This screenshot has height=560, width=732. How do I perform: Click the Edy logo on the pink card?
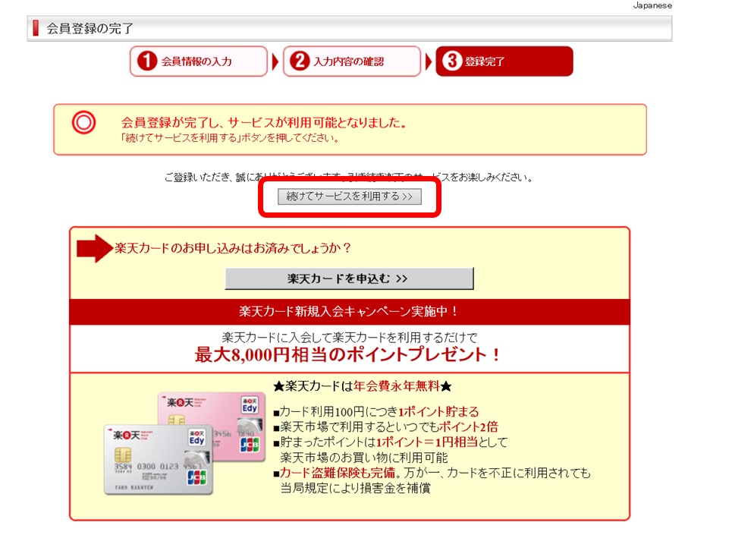tap(250, 405)
